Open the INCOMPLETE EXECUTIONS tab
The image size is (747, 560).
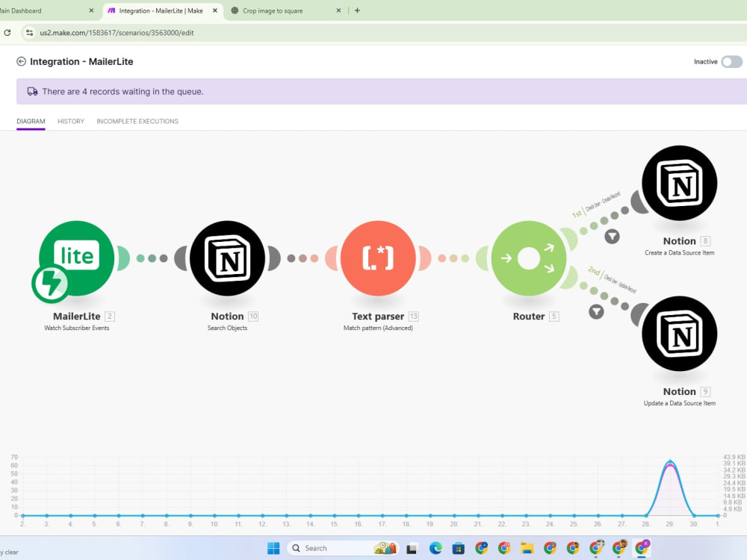tap(137, 122)
